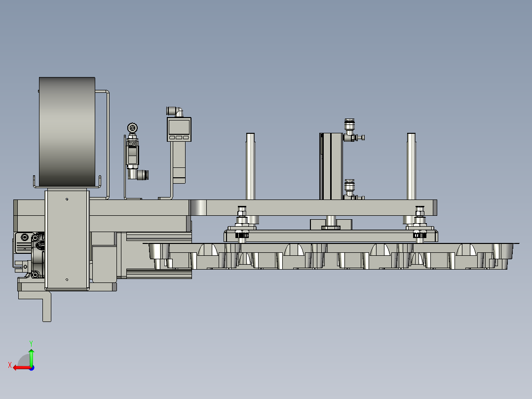Select the digital pressure switch display body
The image size is (532, 399).
(x=179, y=129)
